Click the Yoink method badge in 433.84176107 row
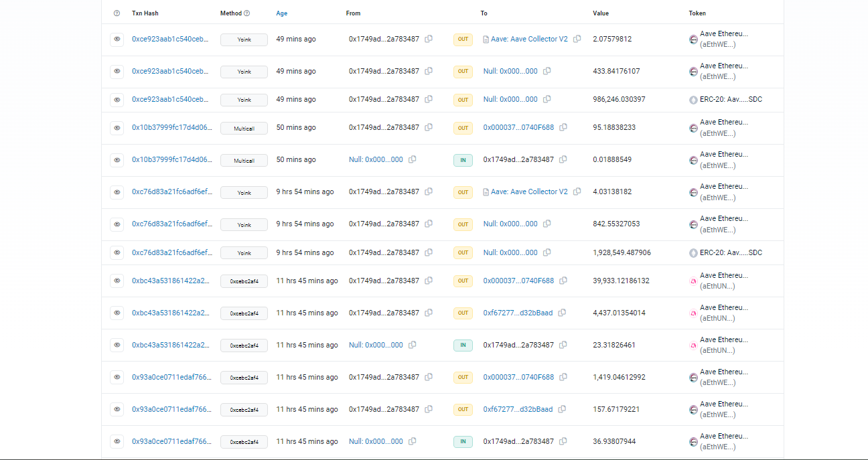The image size is (868, 460). coord(244,72)
